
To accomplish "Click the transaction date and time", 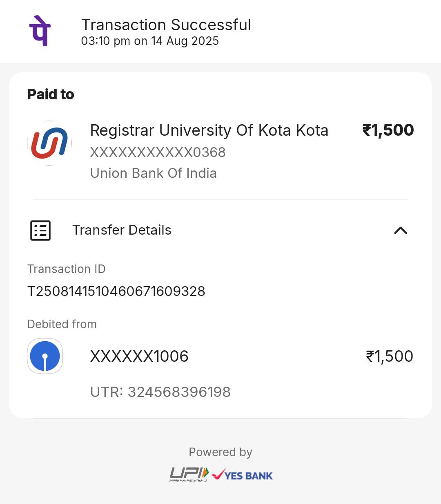I will pyautogui.click(x=150, y=41).
